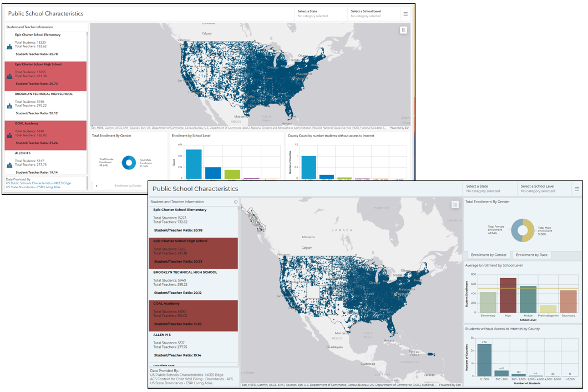Expand the Select a State selector in the upper dashboard
This screenshot has height=392, width=588.
(320, 13)
